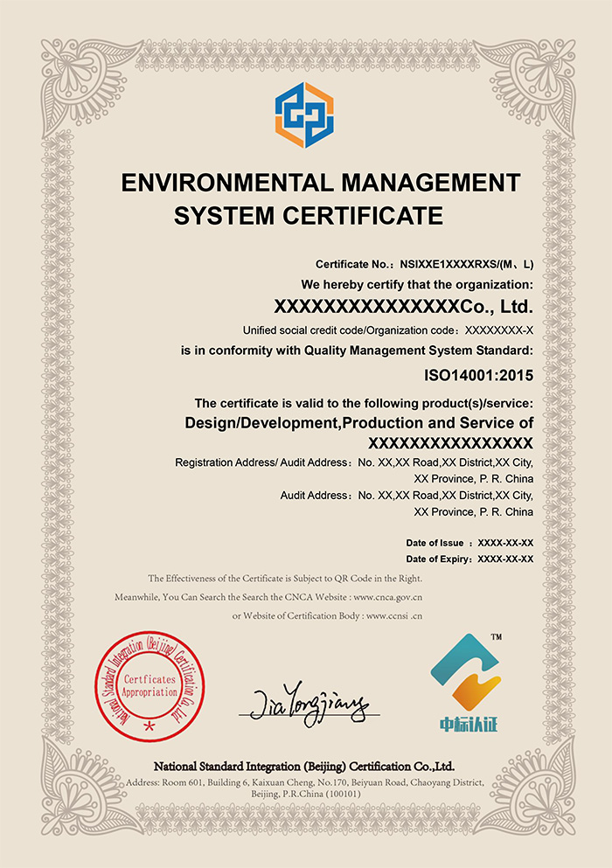Click 'Effectiveness of the Certificate' QR Code note
Viewport: 612px width, 868px height.
coord(285,579)
